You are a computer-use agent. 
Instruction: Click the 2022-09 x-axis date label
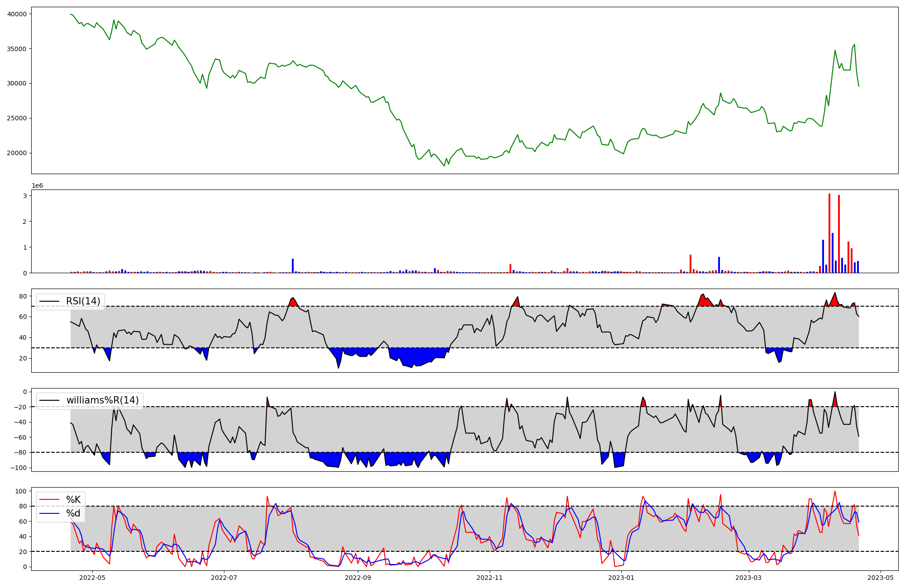coord(358,577)
